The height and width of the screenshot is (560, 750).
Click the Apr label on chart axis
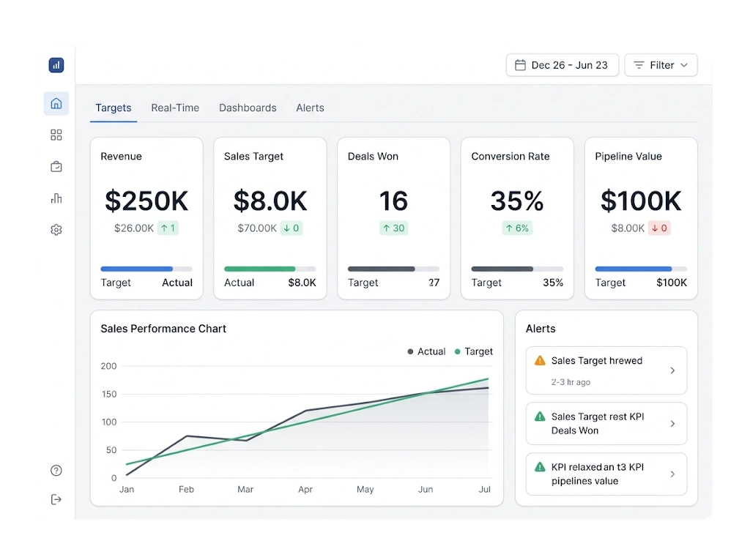305,489
